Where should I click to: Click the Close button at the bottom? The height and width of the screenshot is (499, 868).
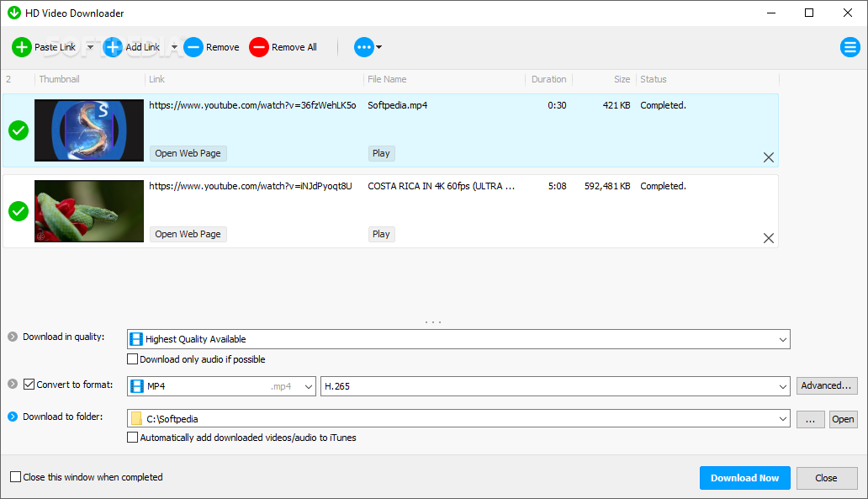click(x=827, y=478)
